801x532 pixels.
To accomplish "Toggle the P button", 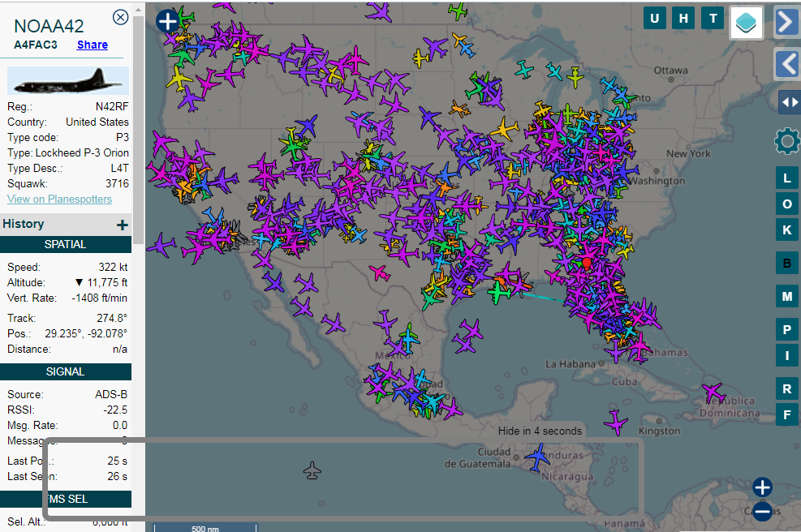I will [787, 330].
